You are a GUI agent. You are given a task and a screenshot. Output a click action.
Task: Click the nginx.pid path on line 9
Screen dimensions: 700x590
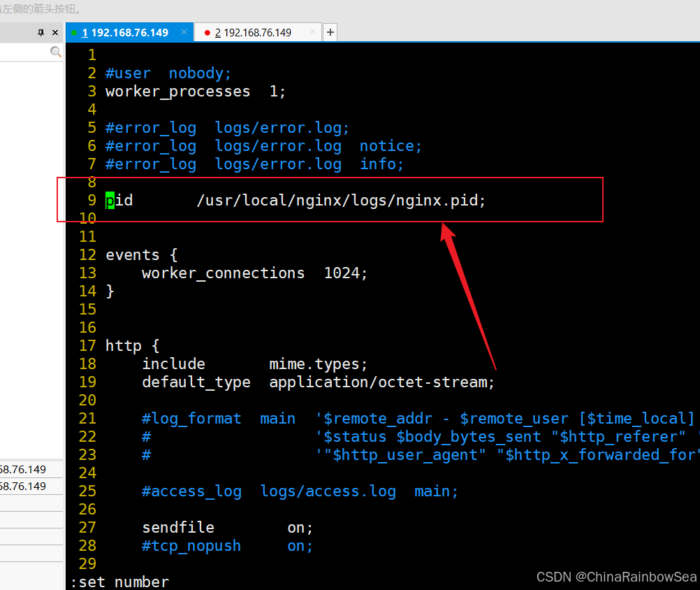pyautogui.click(x=341, y=200)
